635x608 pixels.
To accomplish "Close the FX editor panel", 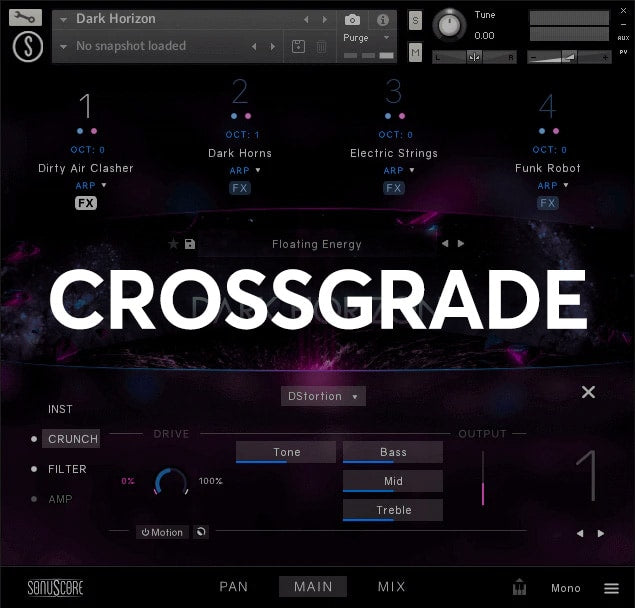I will click(x=588, y=392).
